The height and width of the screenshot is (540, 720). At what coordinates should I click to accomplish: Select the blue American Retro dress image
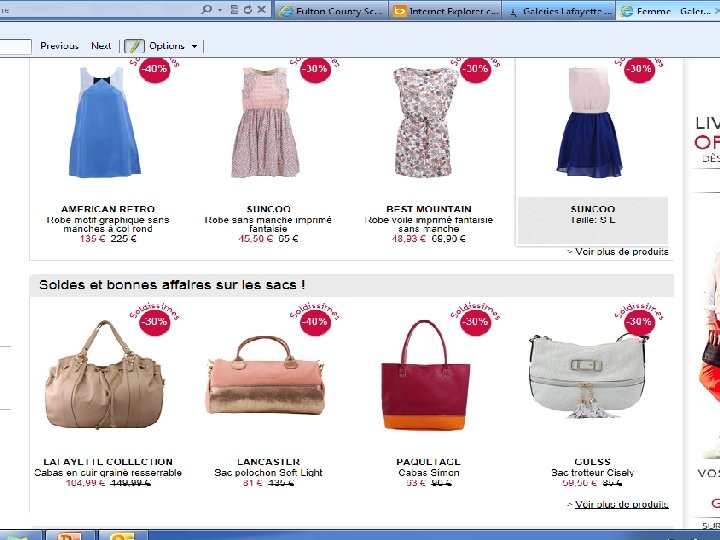point(105,122)
